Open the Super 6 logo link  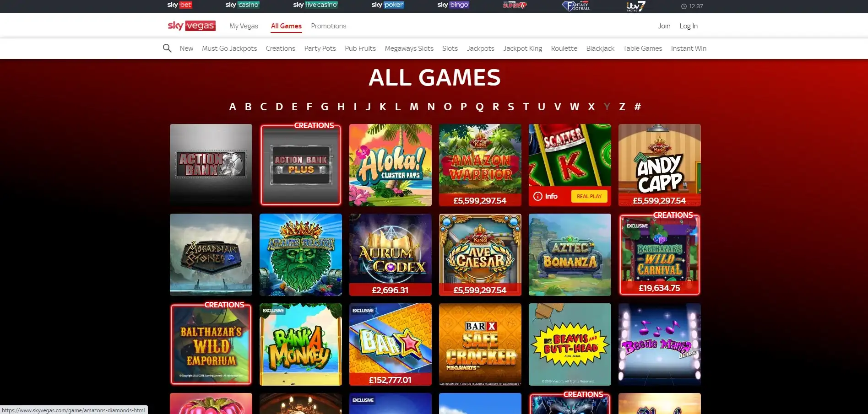tap(515, 5)
